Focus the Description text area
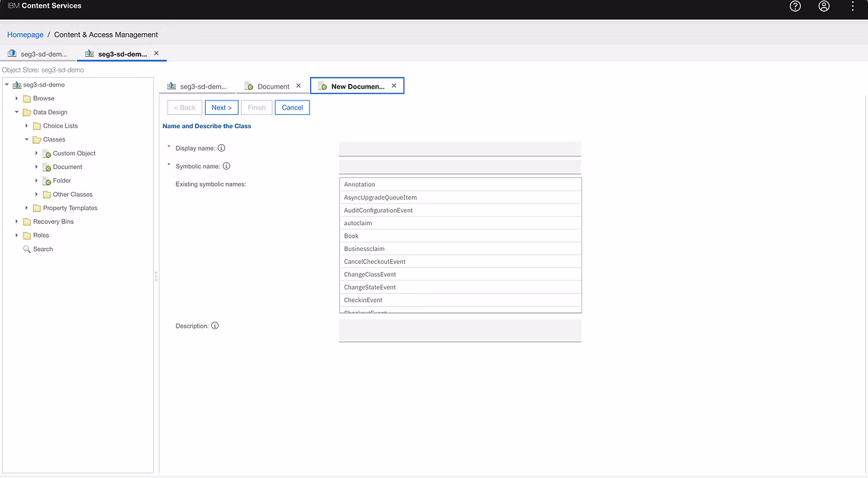Viewport: 868px width, 478px height. 460,330
